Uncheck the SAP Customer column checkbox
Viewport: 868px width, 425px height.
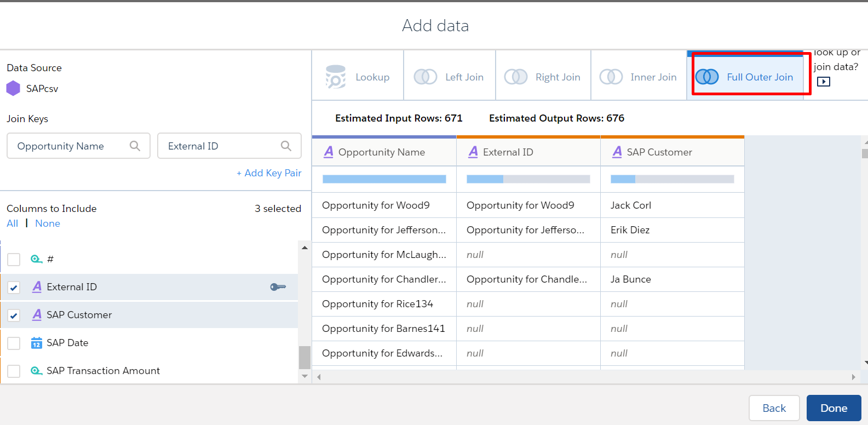click(14, 315)
